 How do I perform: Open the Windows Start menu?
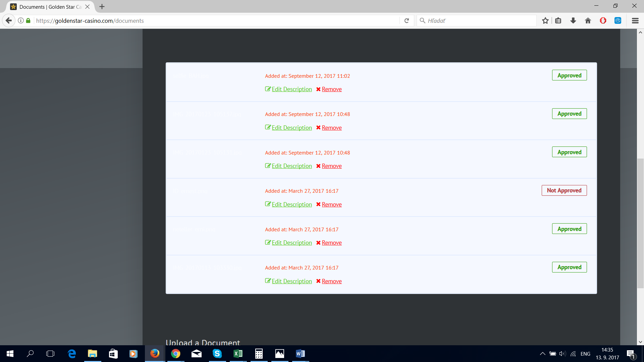click(10, 354)
